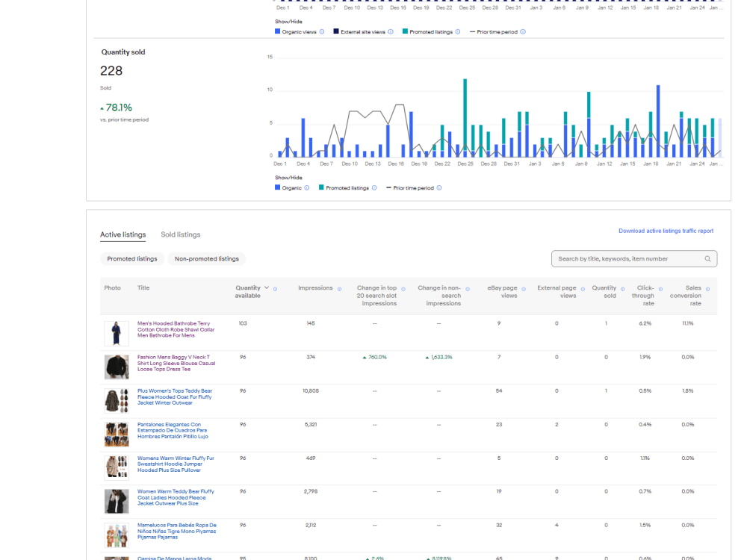Screen dimensions: 747x560
Task: Click the 11.1% sales conversion rate value
Action: click(687, 323)
